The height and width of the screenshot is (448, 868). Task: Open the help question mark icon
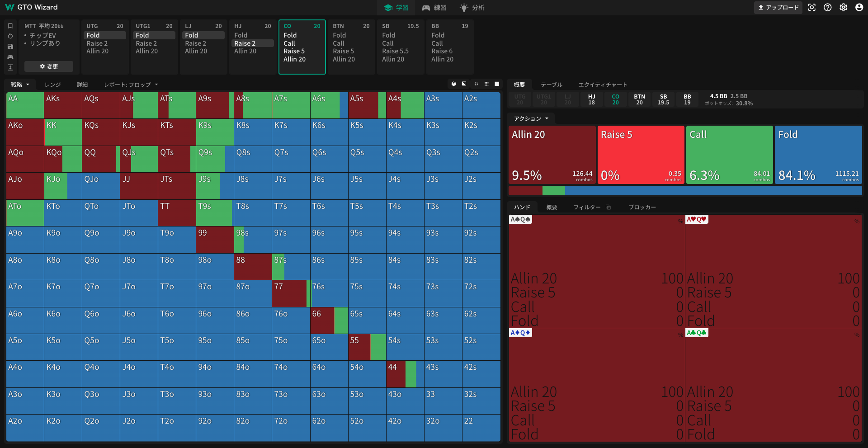(x=828, y=7)
